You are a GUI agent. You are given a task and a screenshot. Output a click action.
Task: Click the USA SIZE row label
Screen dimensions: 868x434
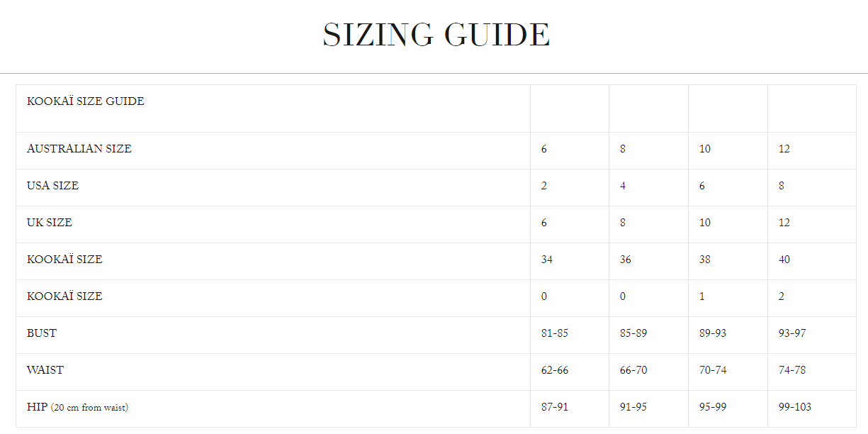tap(52, 186)
